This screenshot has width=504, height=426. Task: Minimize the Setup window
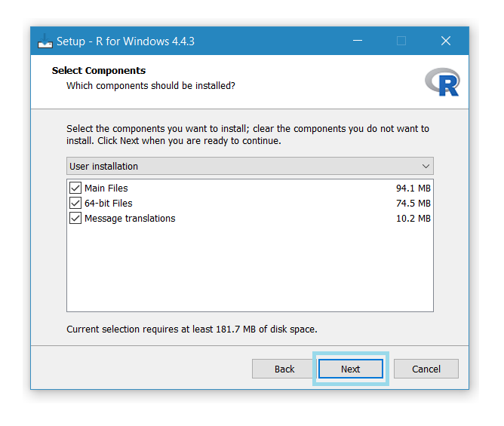click(358, 41)
